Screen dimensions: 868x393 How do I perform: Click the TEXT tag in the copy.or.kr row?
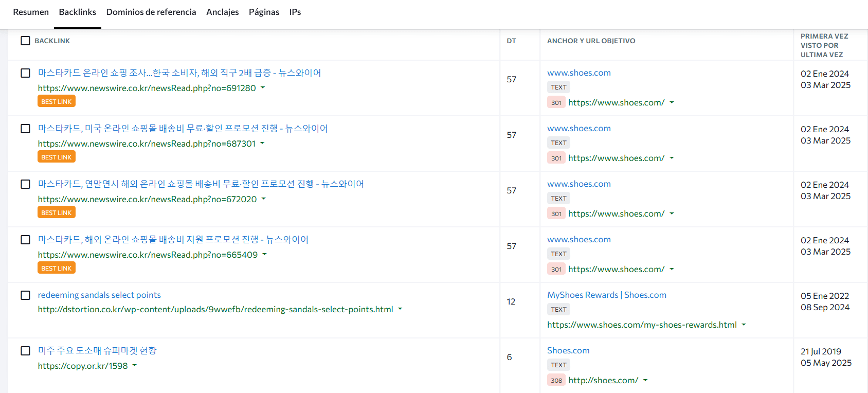[x=559, y=365]
